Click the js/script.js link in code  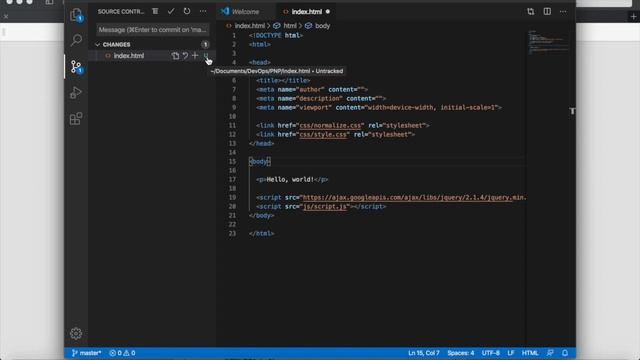(324, 207)
